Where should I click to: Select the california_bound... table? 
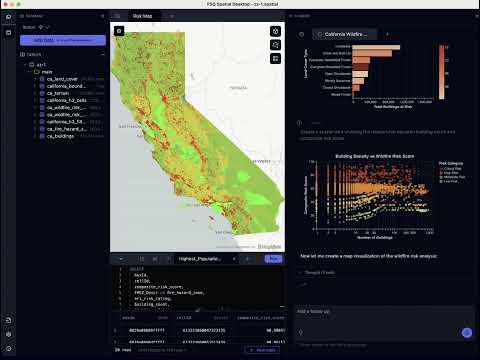[66, 86]
